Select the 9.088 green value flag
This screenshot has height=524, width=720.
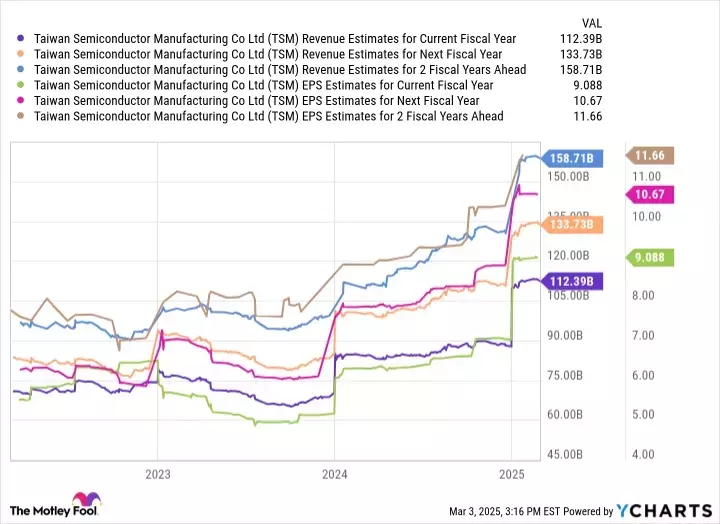650,258
